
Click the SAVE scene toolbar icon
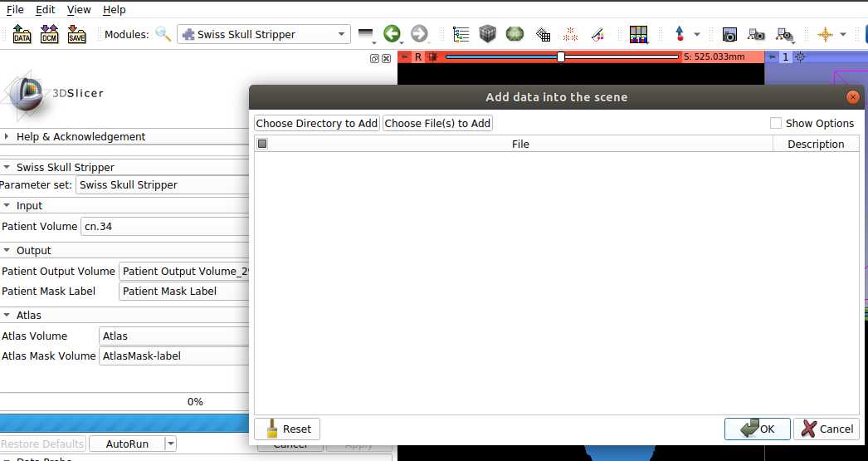pyautogui.click(x=76, y=34)
